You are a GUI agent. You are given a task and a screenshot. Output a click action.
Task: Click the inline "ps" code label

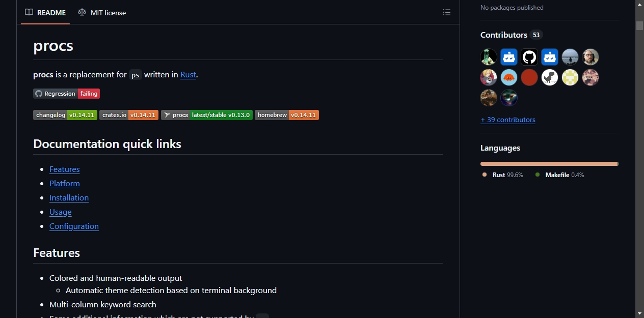coord(135,75)
